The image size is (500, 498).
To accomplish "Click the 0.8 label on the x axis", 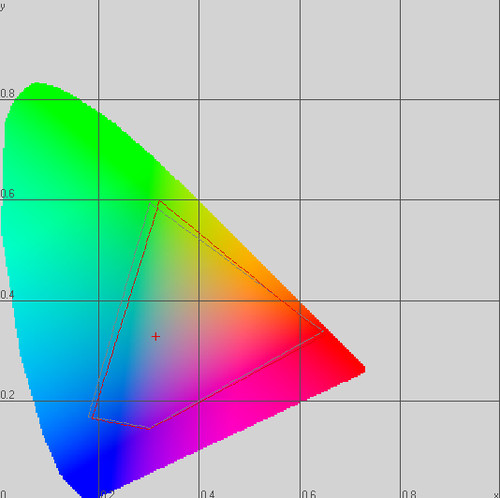I will click(x=409, y=494).
